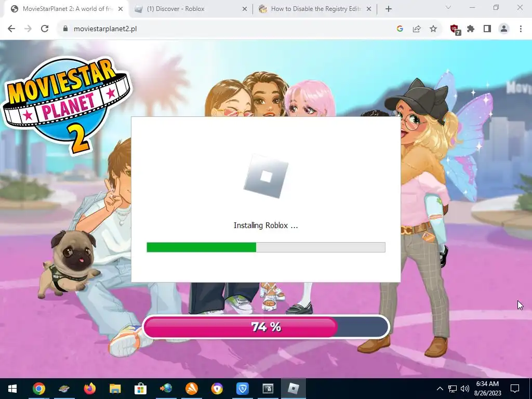Click the Roblox logo in the installer
The width and height of the screenshot is (532, 399).
pos(266,176)
